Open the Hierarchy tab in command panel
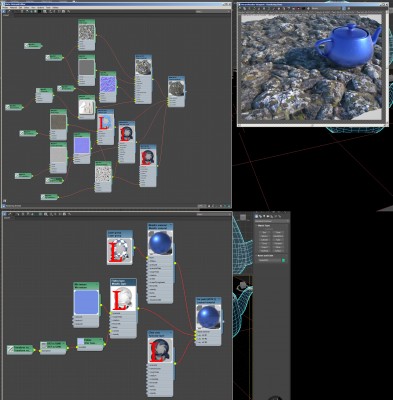 264,216
